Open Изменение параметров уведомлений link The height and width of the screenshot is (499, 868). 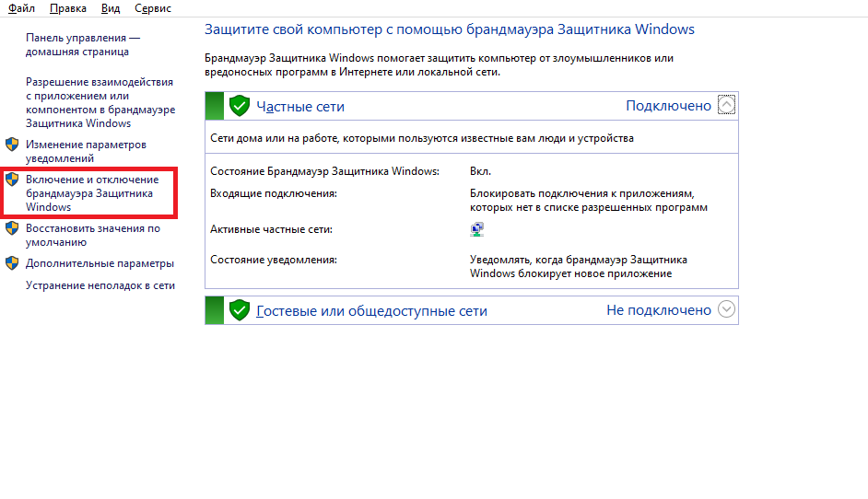pos(86,151)
